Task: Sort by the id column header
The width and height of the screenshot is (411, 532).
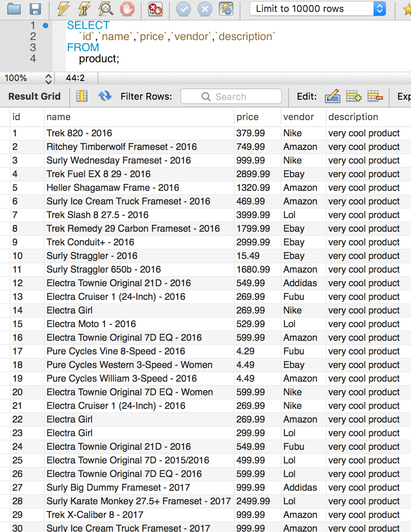Action: point(27,117)
